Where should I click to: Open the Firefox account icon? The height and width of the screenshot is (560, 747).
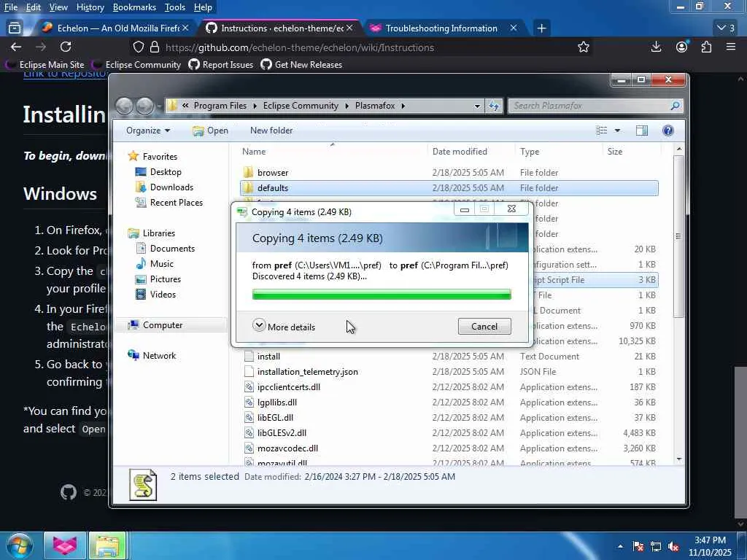(682, 47)
